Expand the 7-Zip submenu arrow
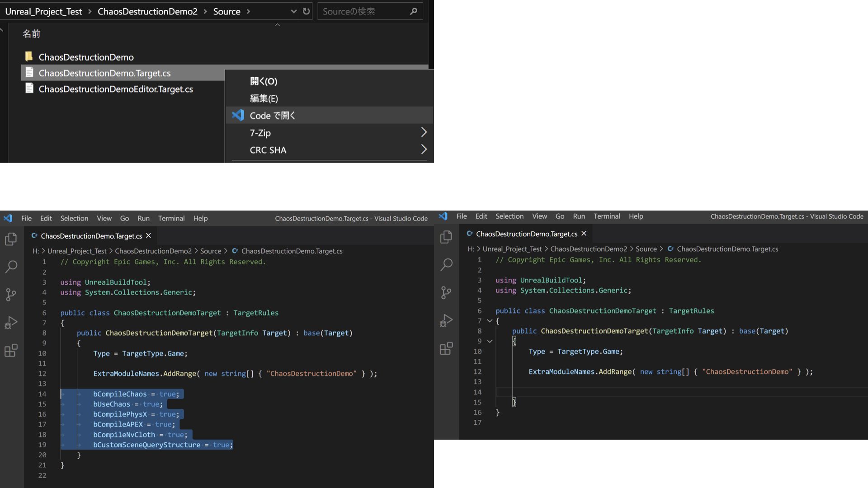This screenshot has height=488, width=868. pos(424,132)
